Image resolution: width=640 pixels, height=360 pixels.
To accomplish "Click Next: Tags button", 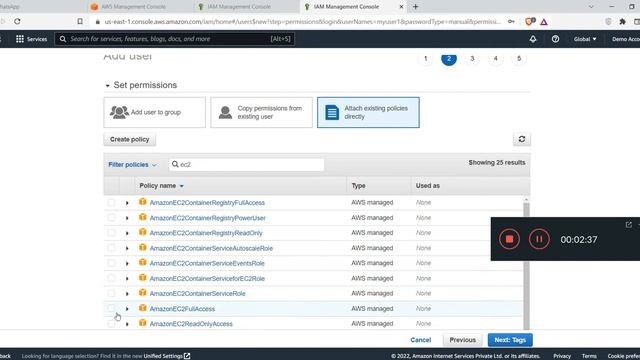I will click(x=510, y=340).
